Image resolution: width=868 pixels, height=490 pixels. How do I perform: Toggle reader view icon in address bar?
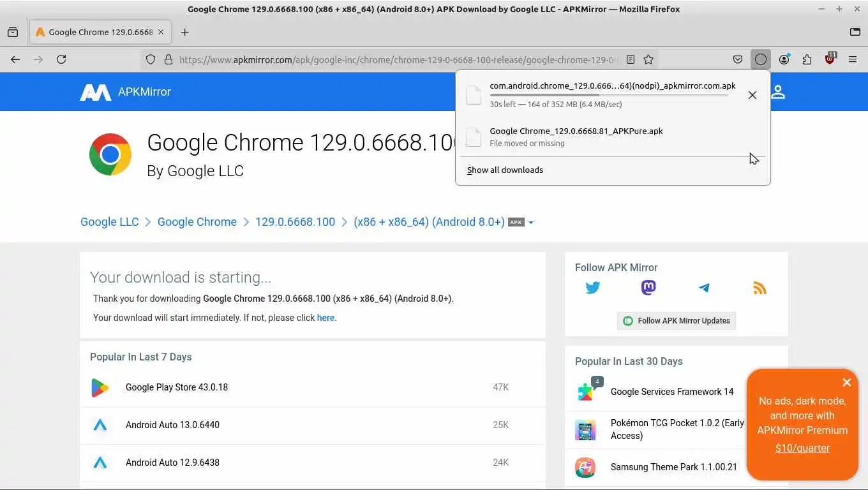(x=631, y=59)
